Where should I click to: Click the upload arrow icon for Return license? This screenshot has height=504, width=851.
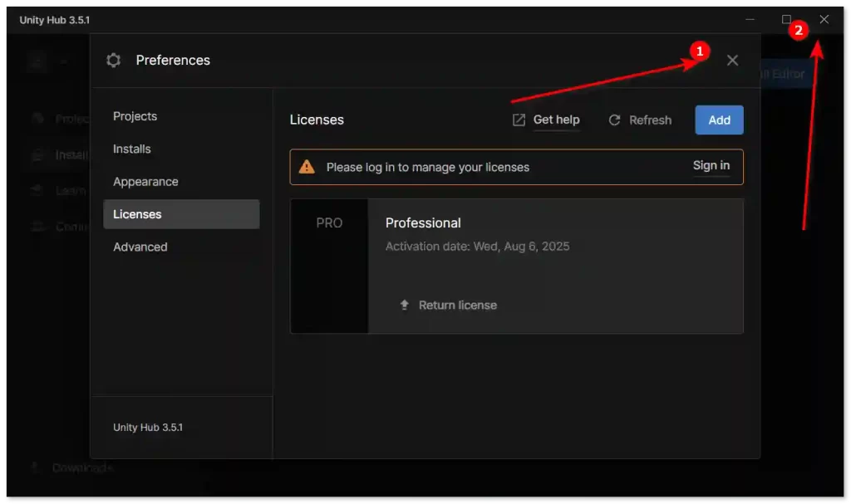coord(405,305)
